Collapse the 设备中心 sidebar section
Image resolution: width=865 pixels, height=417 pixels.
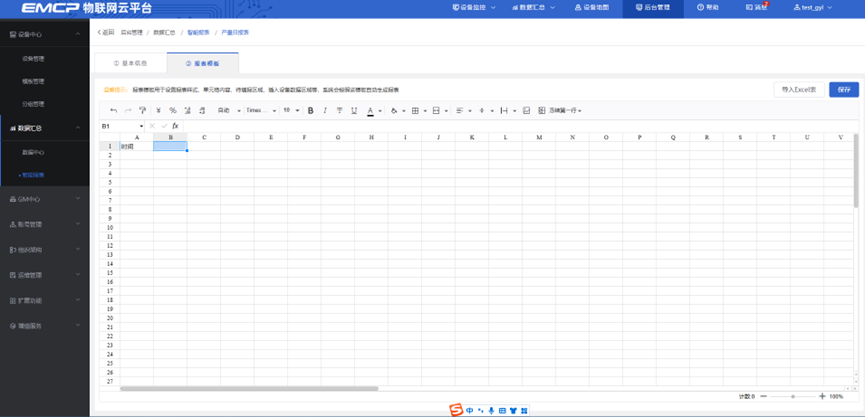point(45,34)
